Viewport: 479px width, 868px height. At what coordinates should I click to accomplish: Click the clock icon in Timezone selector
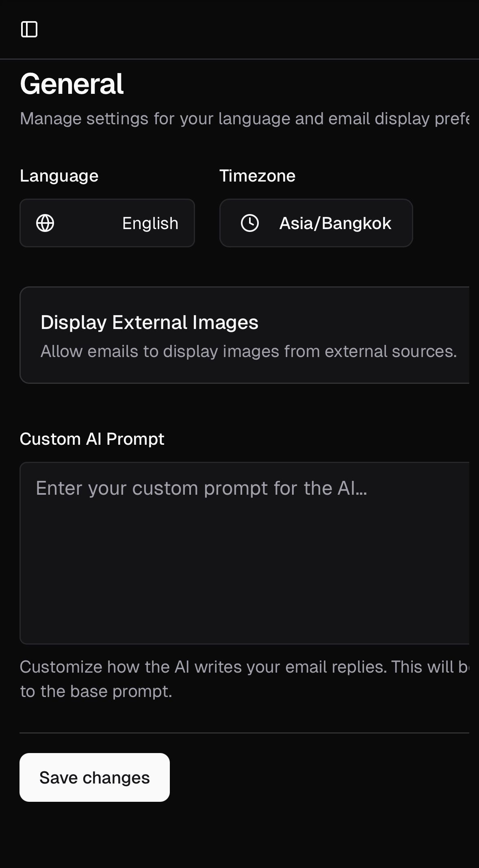click(250, 223)
